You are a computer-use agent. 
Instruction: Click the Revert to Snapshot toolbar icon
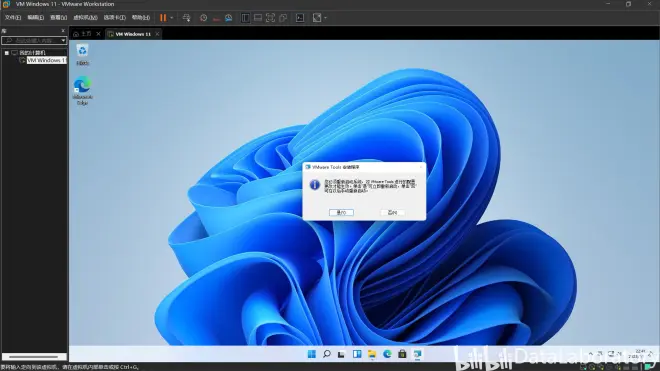216,18
